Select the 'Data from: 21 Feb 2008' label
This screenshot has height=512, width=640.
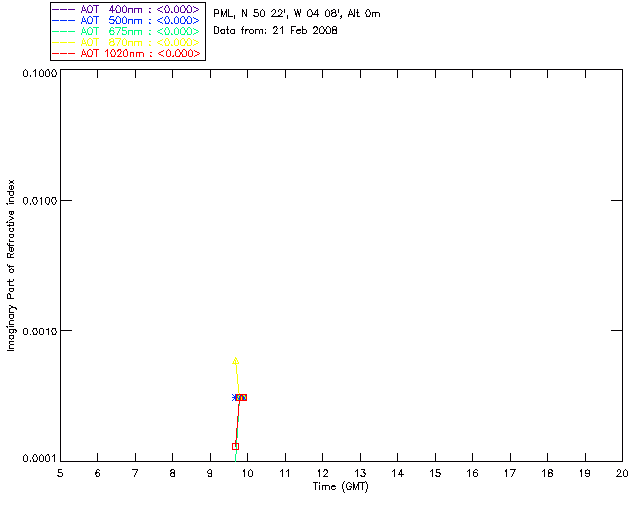click(x=276, y=31)
